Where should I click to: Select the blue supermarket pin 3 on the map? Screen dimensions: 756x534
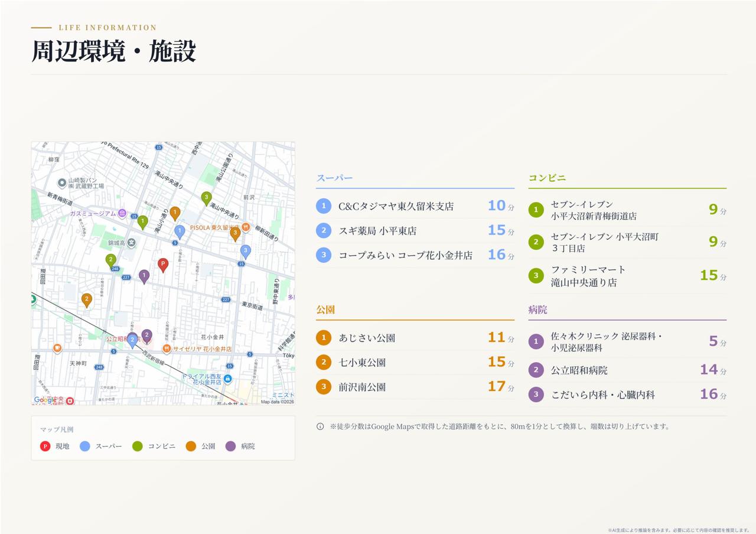246,252
